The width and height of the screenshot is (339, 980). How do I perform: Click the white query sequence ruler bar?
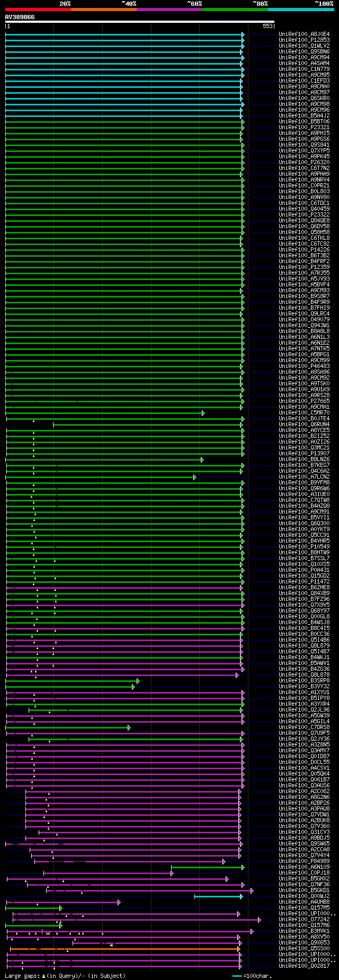[140, 22]
